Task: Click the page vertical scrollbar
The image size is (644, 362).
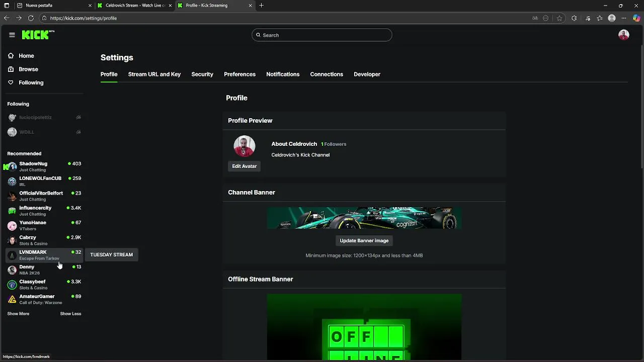Action: pos(641,106)
